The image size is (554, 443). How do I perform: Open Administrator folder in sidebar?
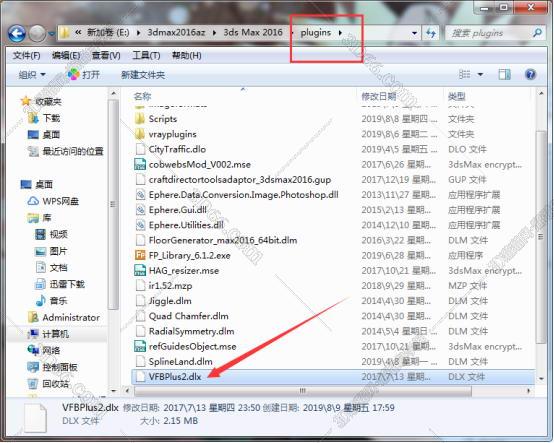tap(64, 317)
